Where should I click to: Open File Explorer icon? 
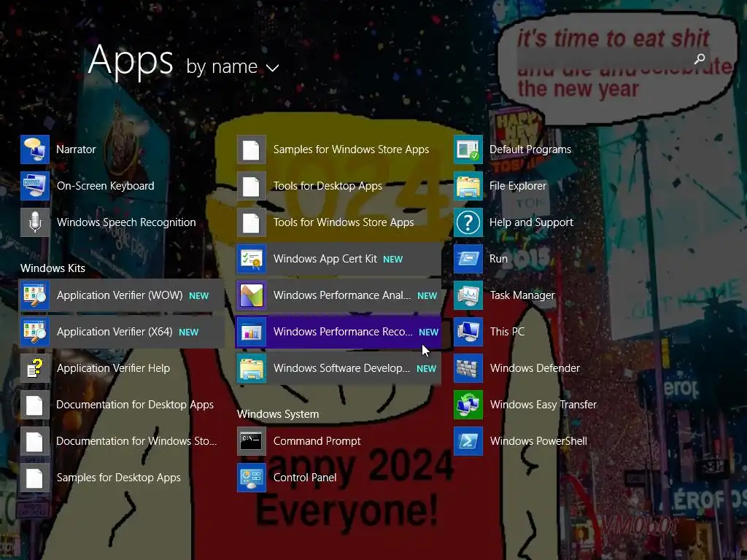click(x=468, y=186)
